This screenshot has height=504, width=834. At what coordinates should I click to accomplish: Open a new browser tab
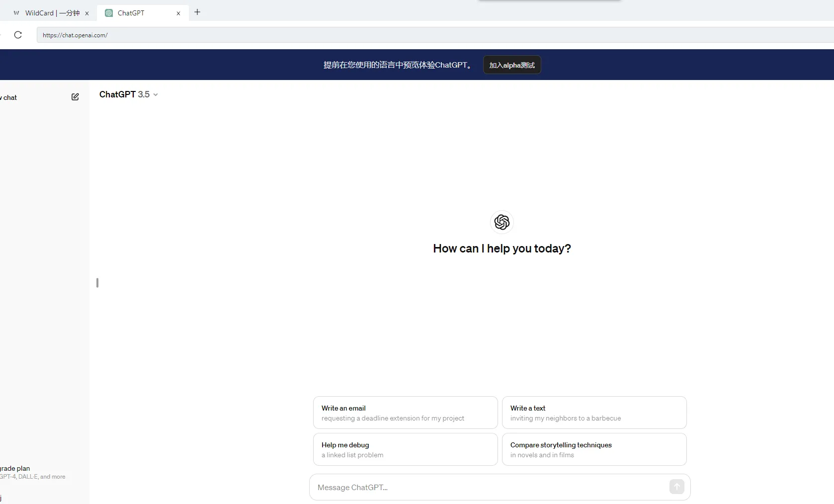click(x=197, y=12)
